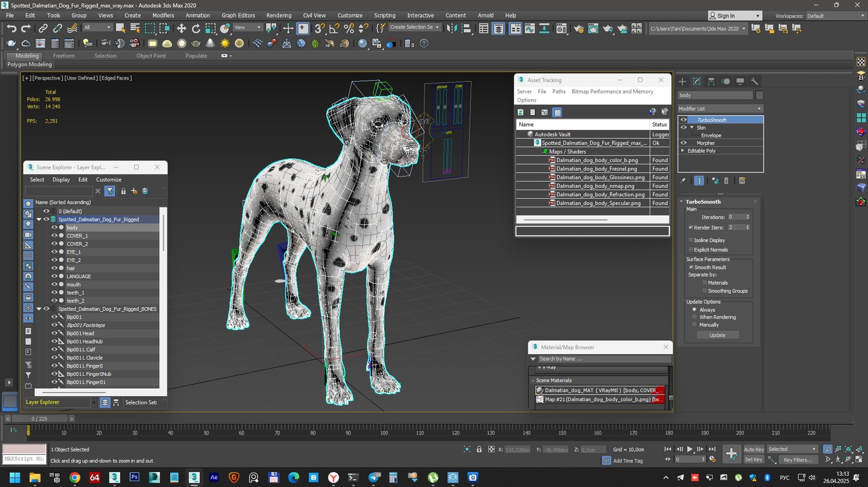
Task: Toggle visibility eye of hair object
Action: click(54, 268)
